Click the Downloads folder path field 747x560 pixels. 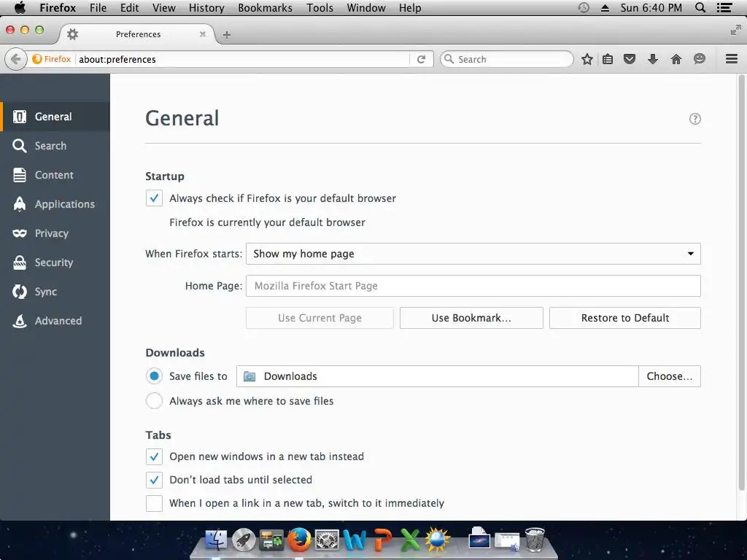click(438, 376)
